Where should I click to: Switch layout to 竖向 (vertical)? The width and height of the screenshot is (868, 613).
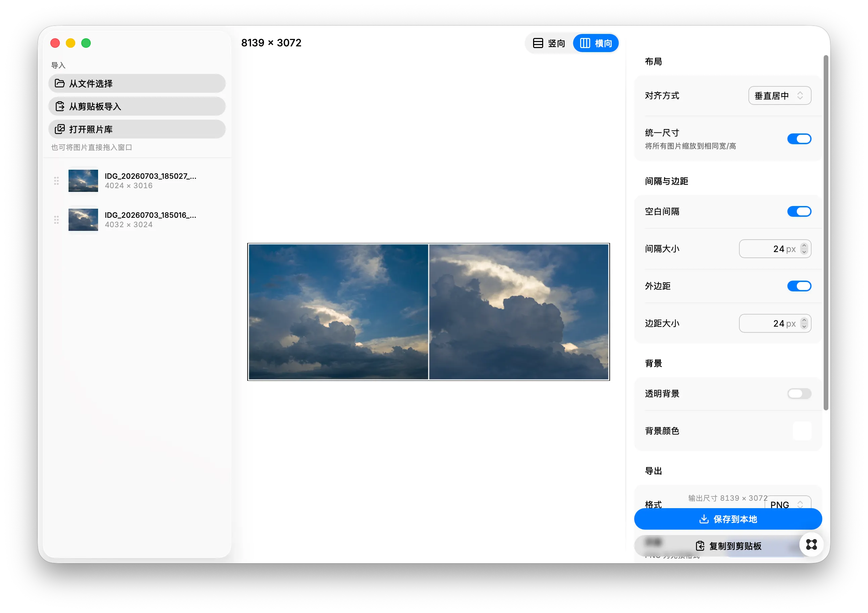549,43
